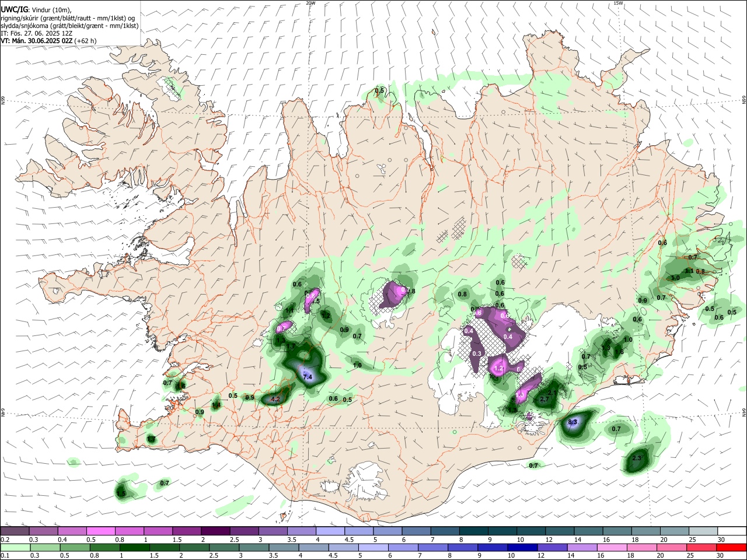Click the 2.3 precipitation value over the sea

tap(637, 458)
